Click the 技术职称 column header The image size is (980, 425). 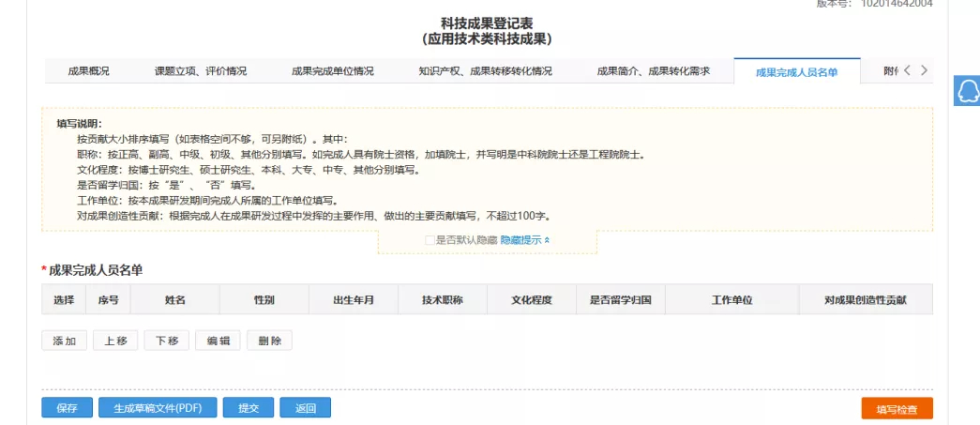click(x=443, y=299)
